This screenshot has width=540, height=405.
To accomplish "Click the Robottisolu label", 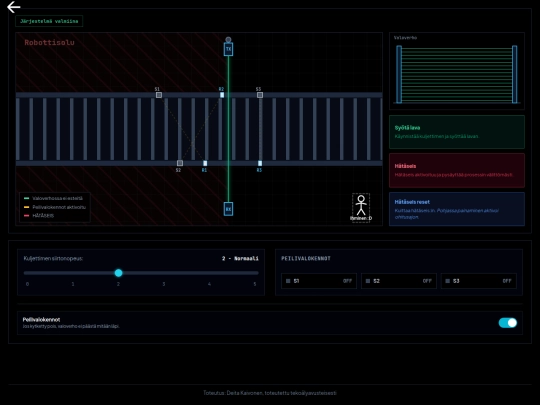I will point(49,42).
